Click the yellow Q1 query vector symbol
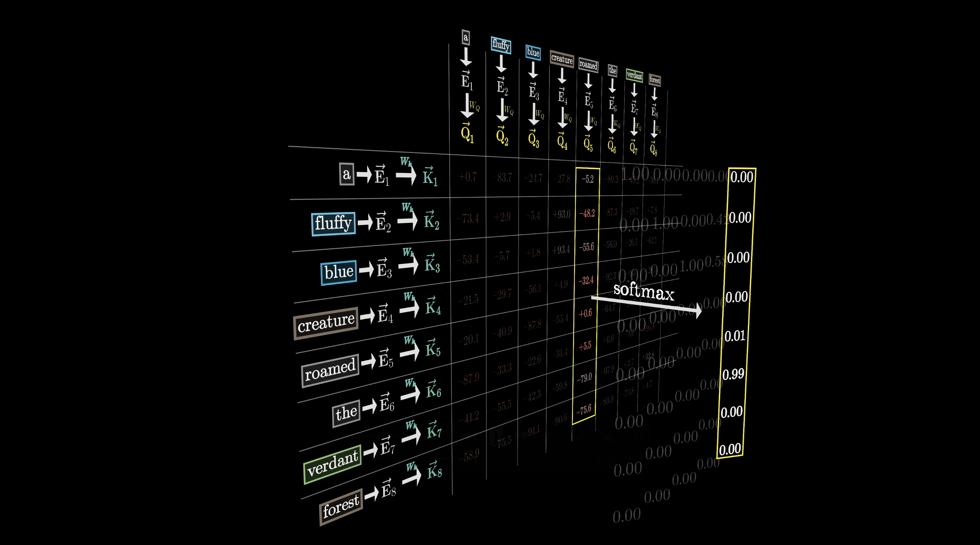The height and width of the screenshot is (545, 980). click(x=467, y=133)
